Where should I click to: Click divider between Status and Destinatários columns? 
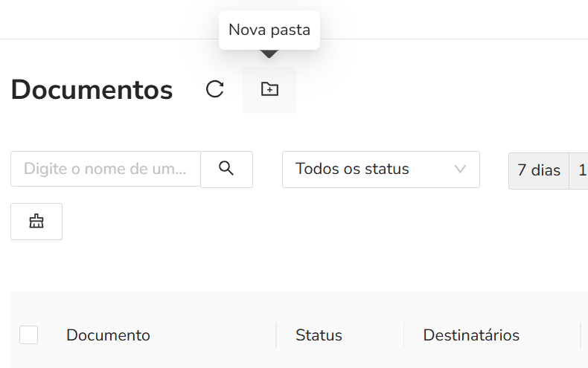(404, 335)
